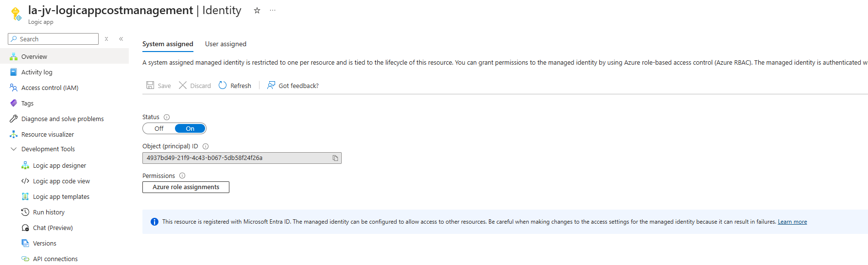Screen dimensions: 868x265
Task: Click the Run history clock icon
Action: 25,212
